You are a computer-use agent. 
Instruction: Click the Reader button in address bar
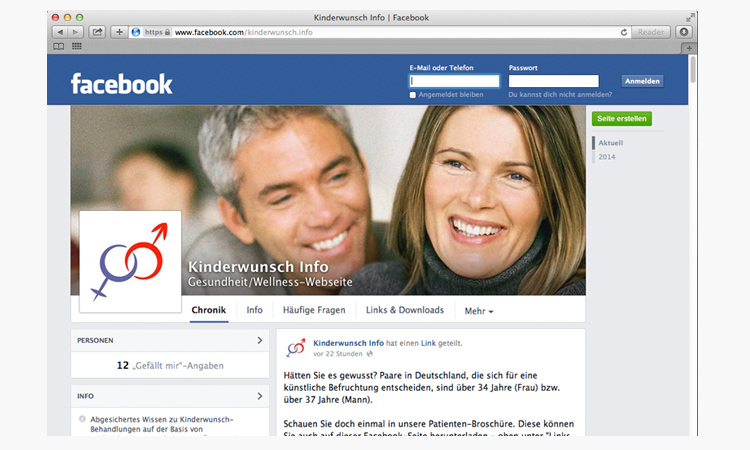(651, 32)
